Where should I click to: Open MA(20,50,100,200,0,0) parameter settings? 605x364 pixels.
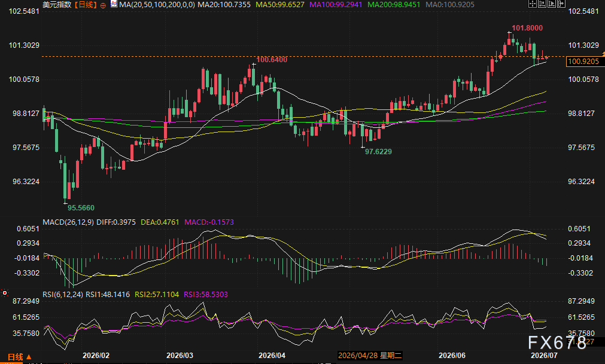[x=157, y=5]
